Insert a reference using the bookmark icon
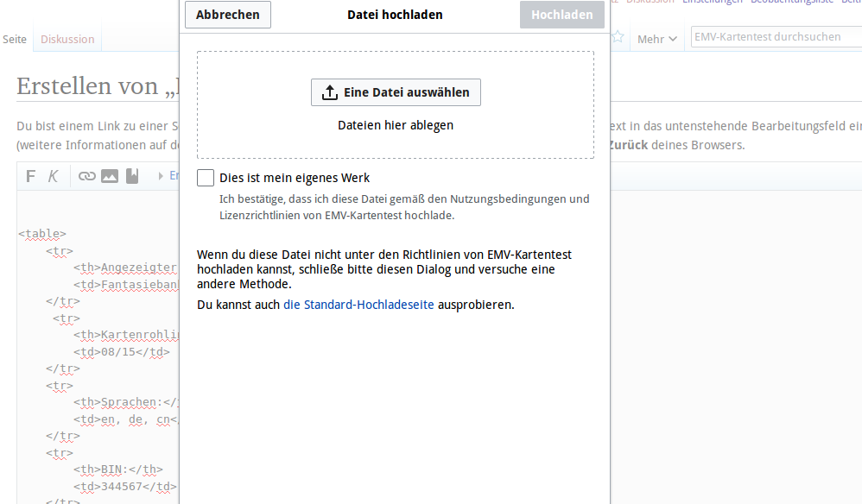Image resolution: width=862 pixels, height=504 pixels. (x=132, y=176)
